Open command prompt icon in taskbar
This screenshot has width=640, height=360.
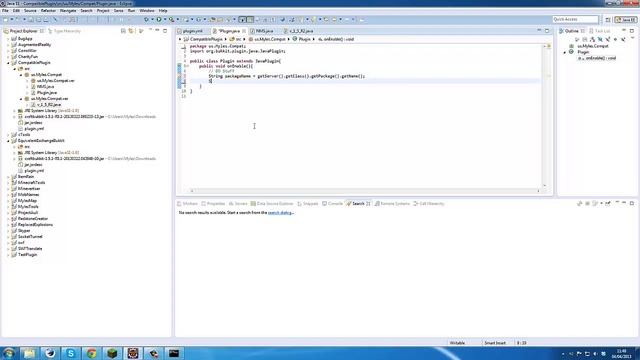(x=174, y=353)
